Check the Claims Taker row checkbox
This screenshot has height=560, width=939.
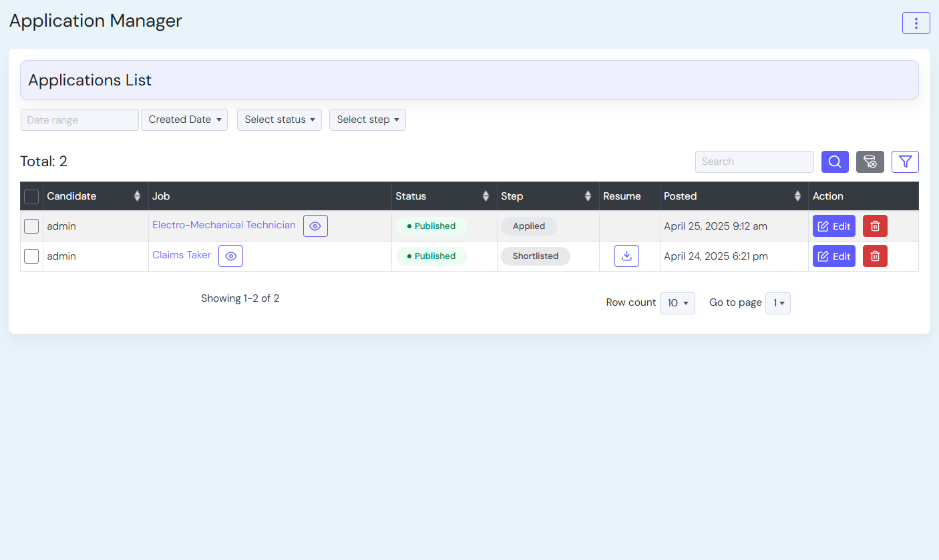point(31,256)
